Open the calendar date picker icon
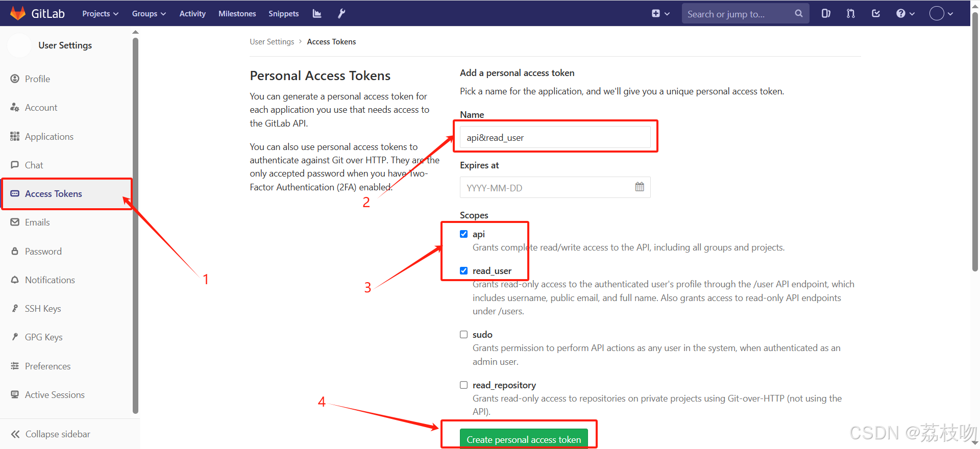 (640, 187)
